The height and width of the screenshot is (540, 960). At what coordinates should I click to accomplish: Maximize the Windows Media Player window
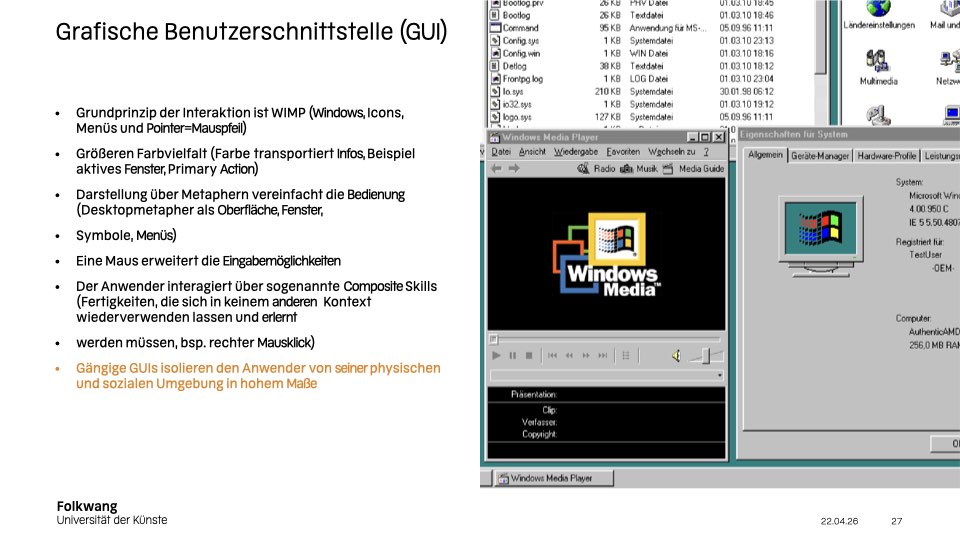pos(704,137)
